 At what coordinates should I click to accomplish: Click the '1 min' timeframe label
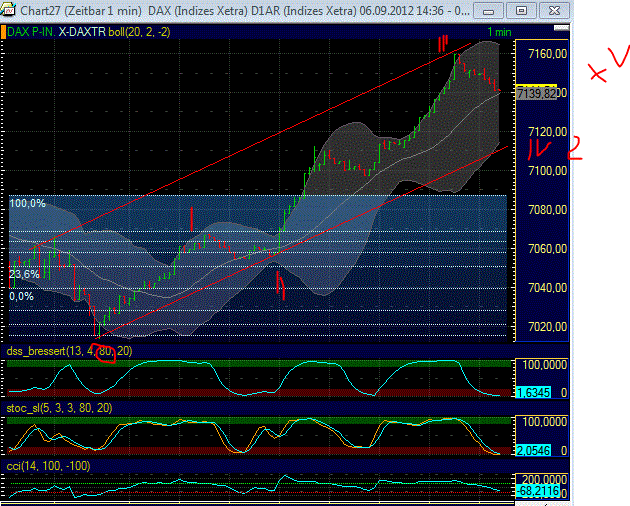point(499,32)
